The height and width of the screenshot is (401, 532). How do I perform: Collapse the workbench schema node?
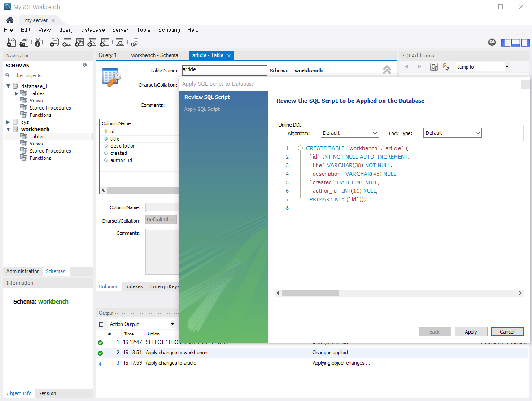coord(8,129)
